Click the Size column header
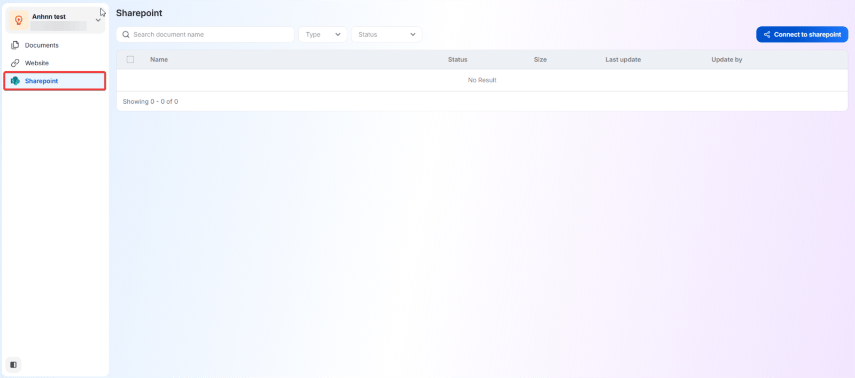 tap(540, 59)
